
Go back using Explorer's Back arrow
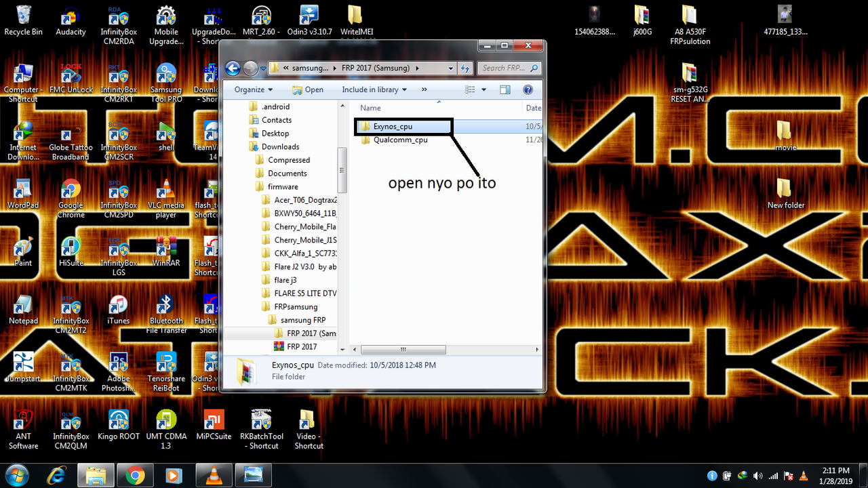(233, 68)
